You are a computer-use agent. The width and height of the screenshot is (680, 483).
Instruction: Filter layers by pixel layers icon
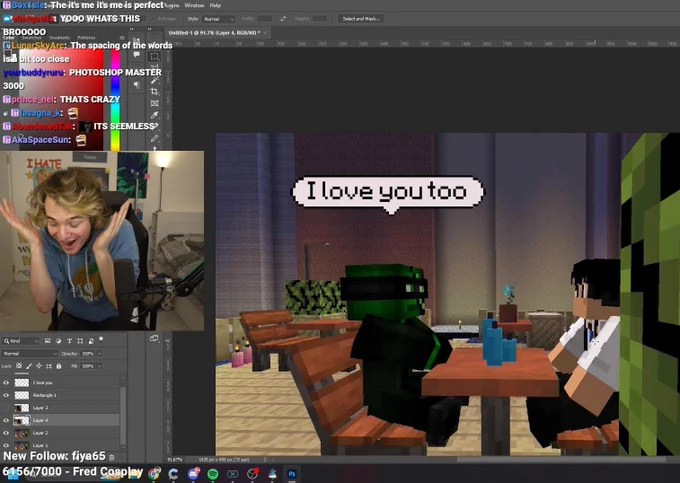click(48, 341)
